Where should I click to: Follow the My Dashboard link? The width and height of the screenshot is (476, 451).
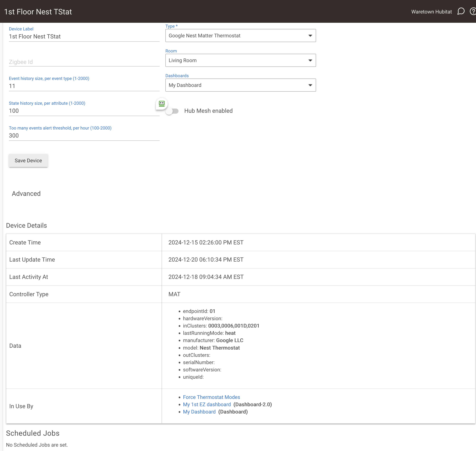point(199,412)
